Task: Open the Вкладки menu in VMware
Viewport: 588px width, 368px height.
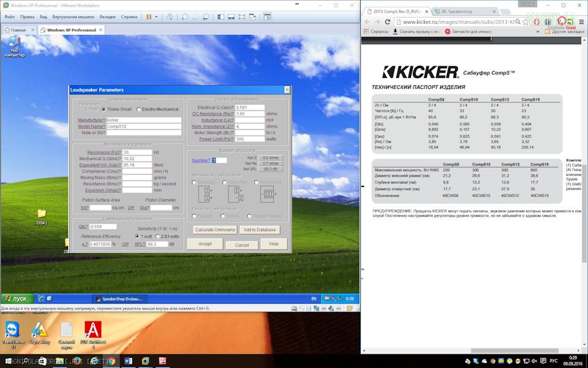Action: coord(107,17)
